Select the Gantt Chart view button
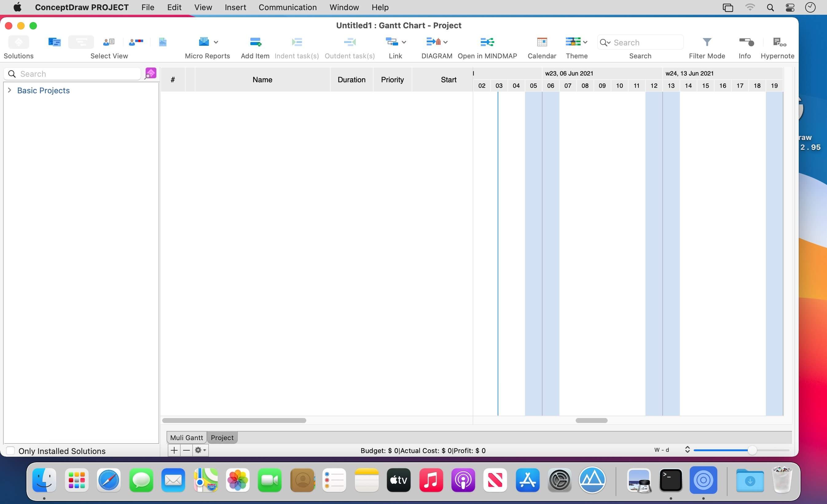The height and width of the screenshot is (504, 827). coord(81,42)
